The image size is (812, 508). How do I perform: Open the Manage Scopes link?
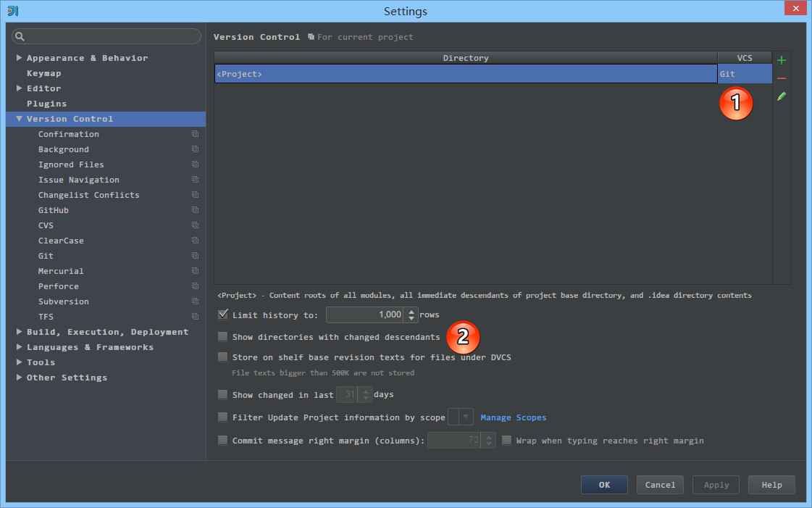click(513, 417)
